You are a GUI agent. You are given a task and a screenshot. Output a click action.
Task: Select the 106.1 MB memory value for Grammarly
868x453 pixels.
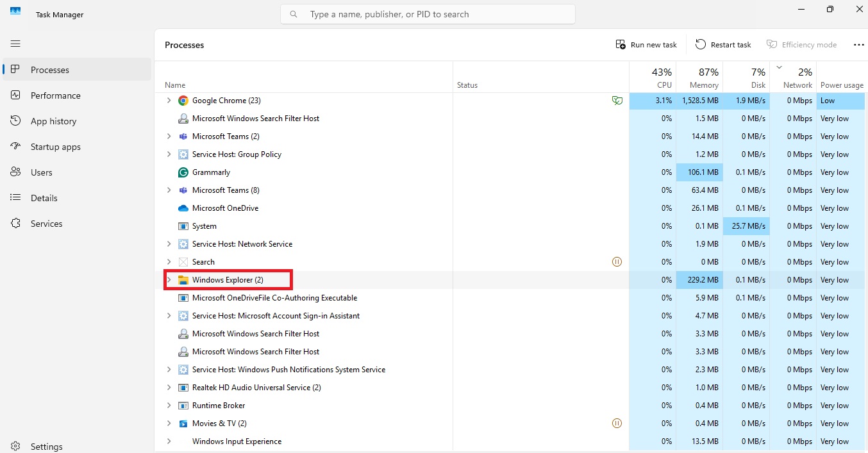point(699,172)
